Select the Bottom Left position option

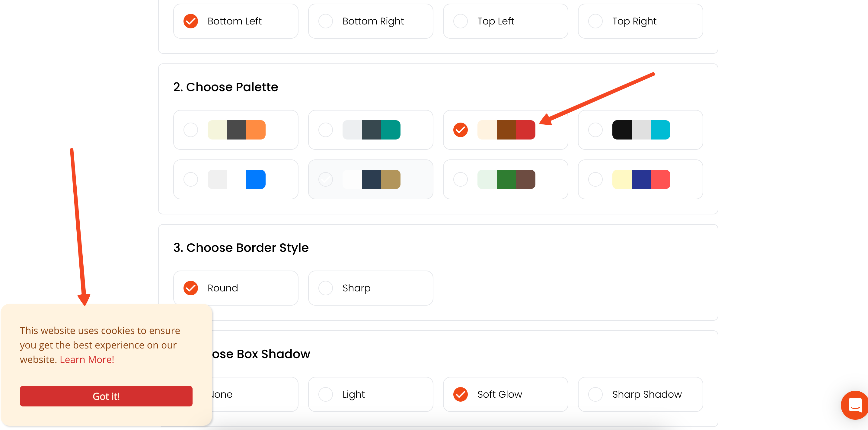[235, 21]
